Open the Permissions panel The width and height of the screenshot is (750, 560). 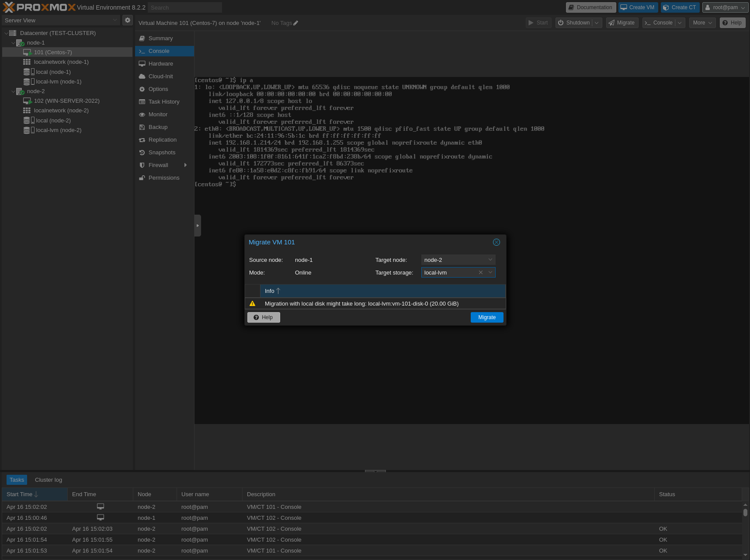point(164,177)
